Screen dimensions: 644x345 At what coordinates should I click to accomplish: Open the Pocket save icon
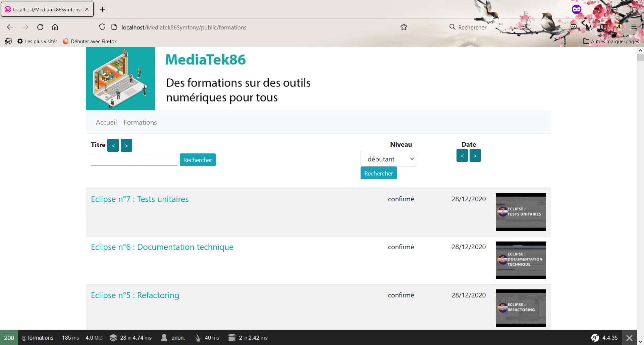point(574,27)
